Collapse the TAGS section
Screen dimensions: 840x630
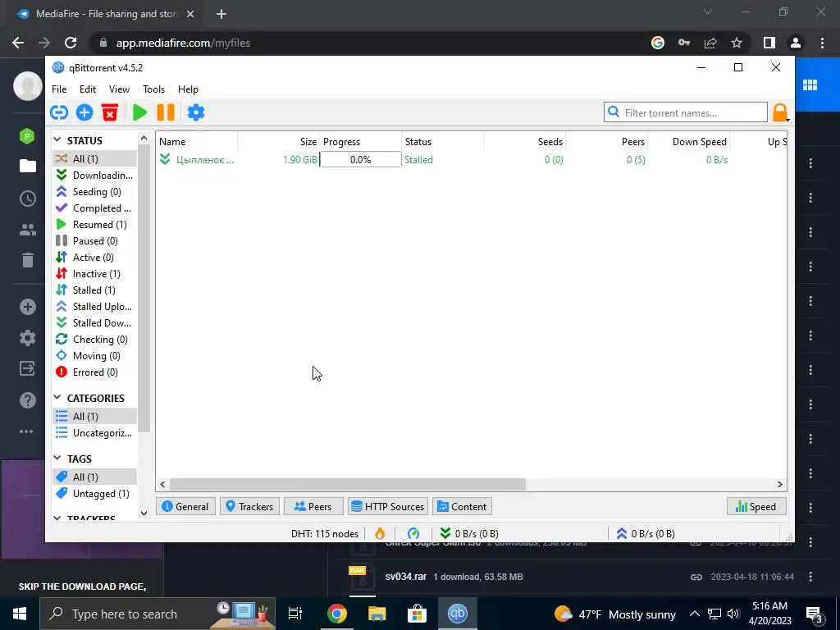point(57,458)
